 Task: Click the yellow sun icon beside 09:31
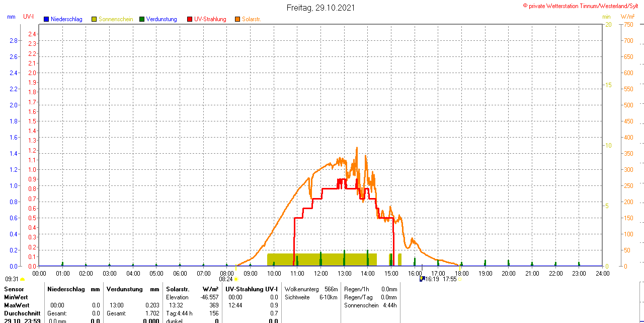(22, 279)
